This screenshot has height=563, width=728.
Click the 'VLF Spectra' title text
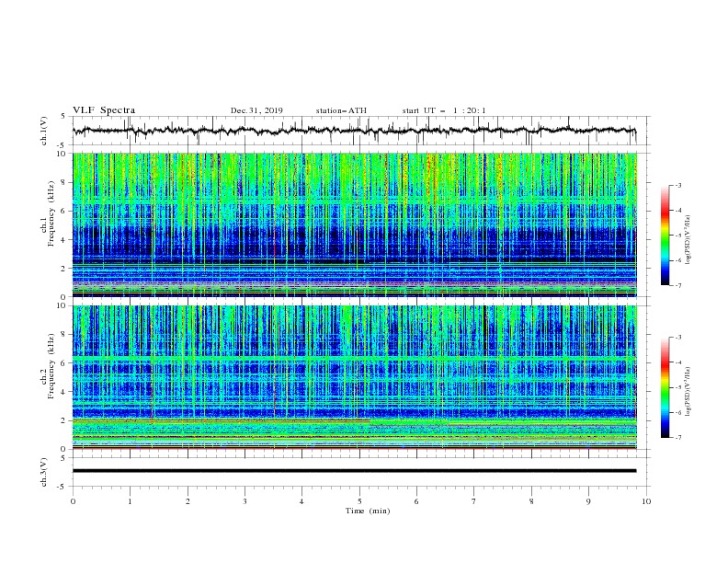(104, 110)
